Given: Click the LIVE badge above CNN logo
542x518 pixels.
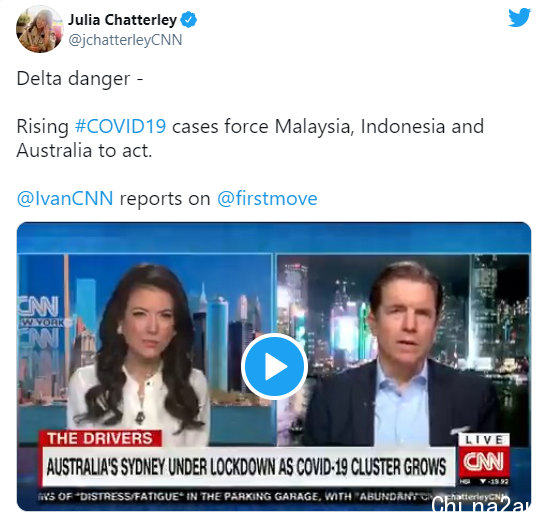Looking at the screenshot, I should (x=484, y=440).
